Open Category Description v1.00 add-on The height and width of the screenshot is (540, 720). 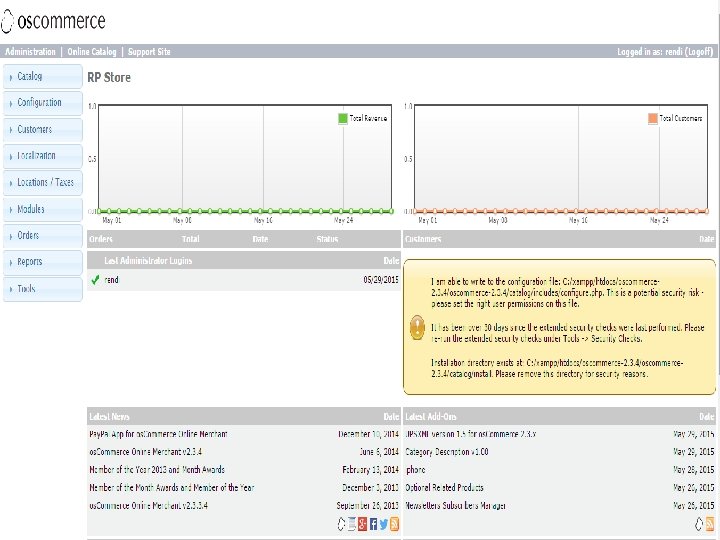click(x=447, y=452)
